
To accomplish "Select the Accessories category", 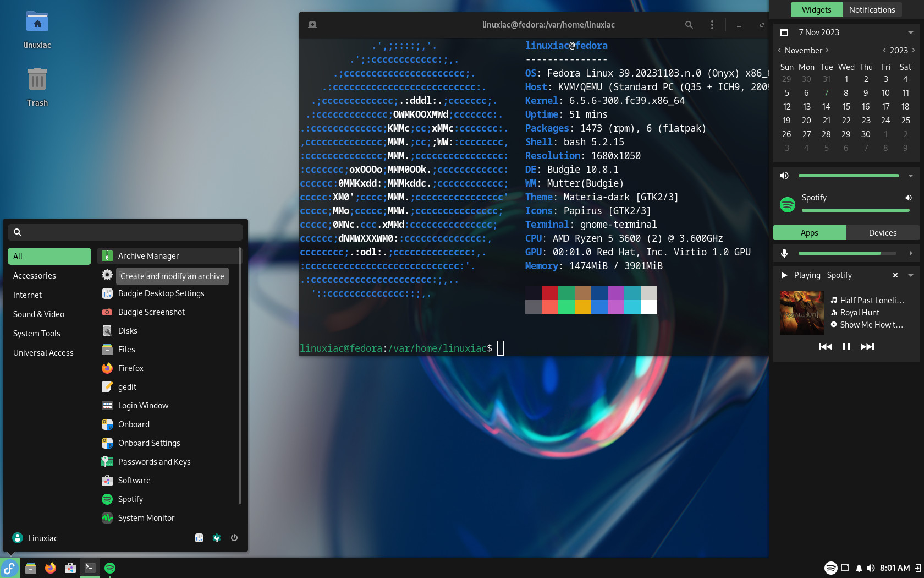I will click(50, 276).
